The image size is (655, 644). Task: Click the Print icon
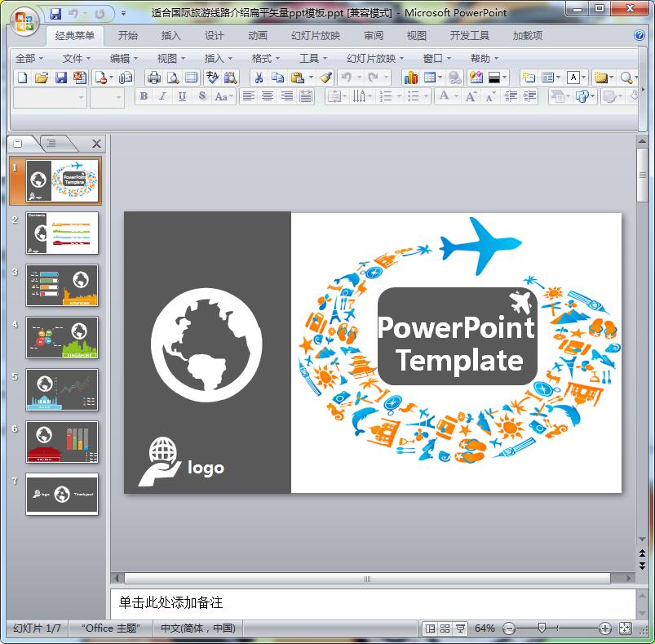coord(153,78)
